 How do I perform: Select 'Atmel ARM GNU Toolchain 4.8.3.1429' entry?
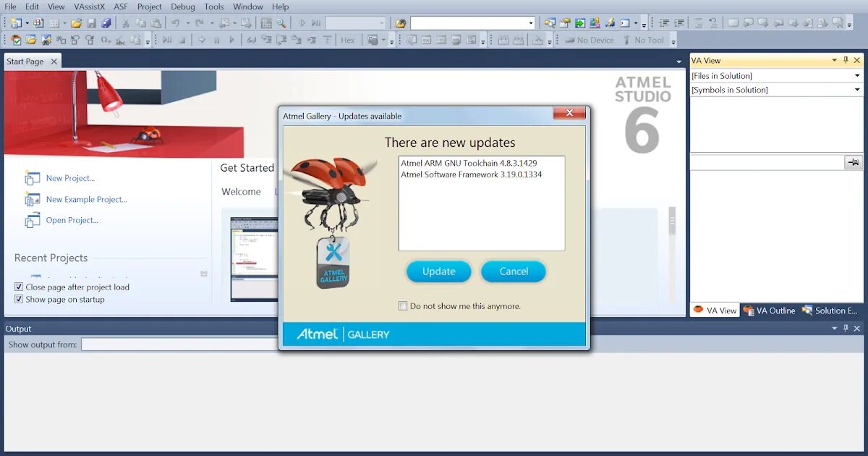(x=469, y=163)
